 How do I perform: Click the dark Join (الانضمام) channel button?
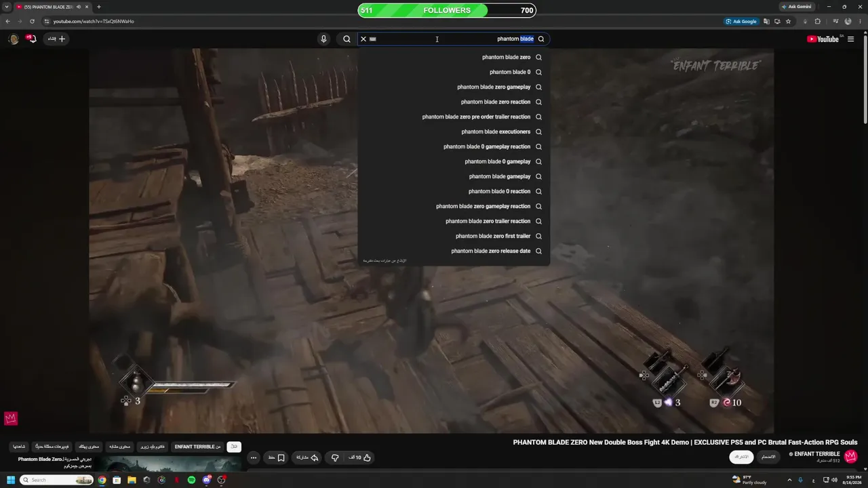click(x=768, y=457)
